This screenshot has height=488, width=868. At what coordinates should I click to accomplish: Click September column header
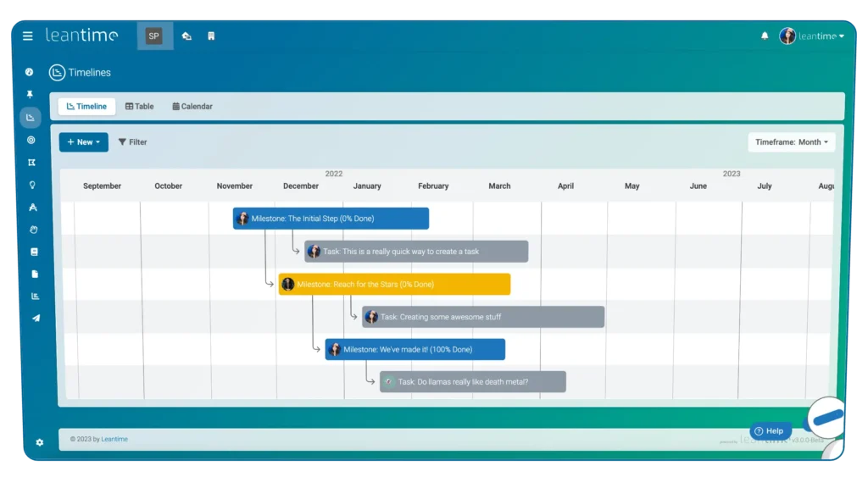pyautogui.click(x=102, y=186)
